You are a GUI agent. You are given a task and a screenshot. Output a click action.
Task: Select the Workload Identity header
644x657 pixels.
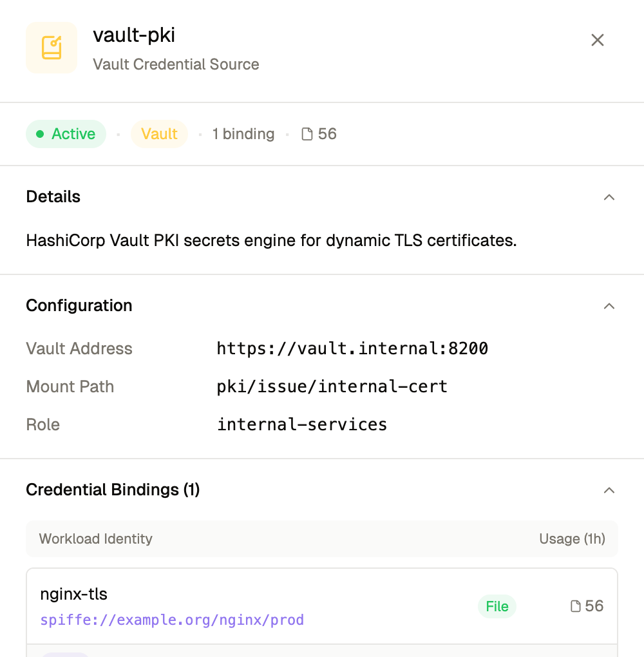coord(95,538)
